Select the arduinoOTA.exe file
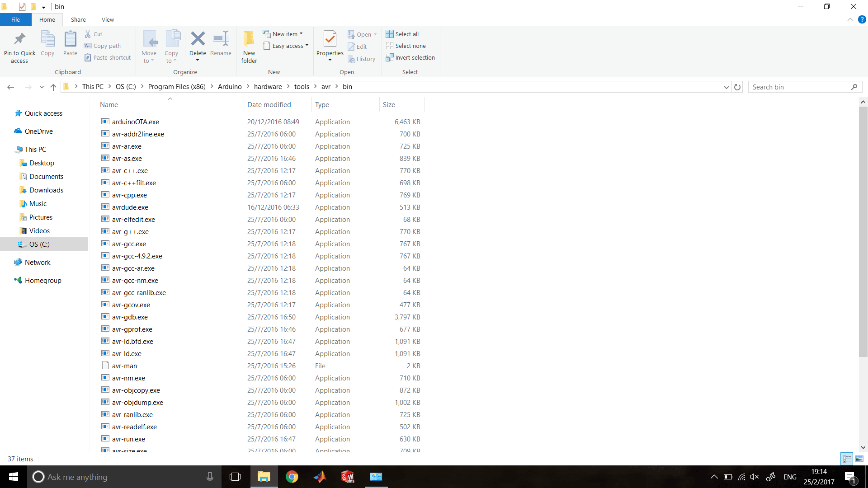 pyautogui.click(x=261, y=122)
